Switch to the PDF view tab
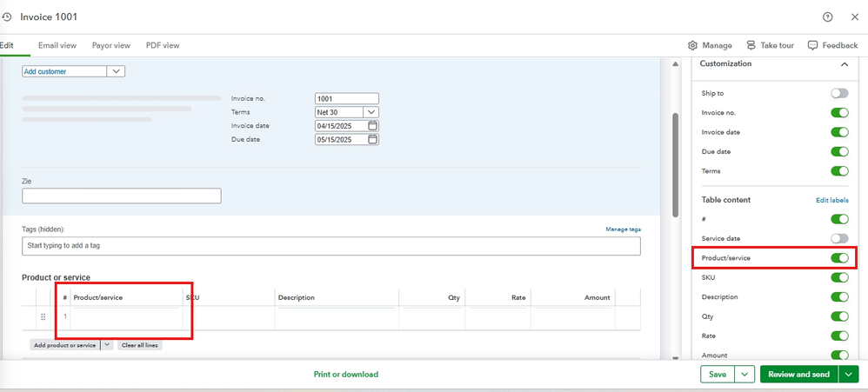 tap(163, 45)
